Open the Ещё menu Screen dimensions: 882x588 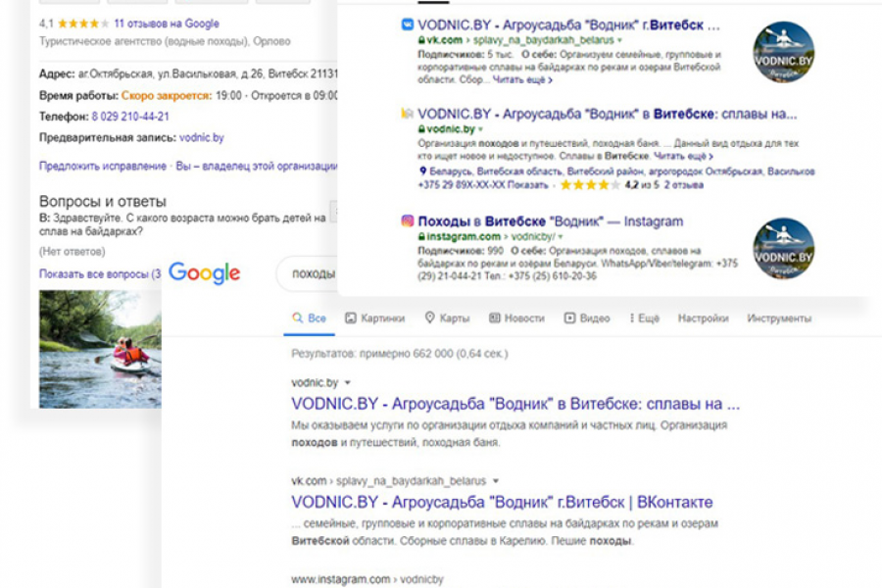point(644,318)
